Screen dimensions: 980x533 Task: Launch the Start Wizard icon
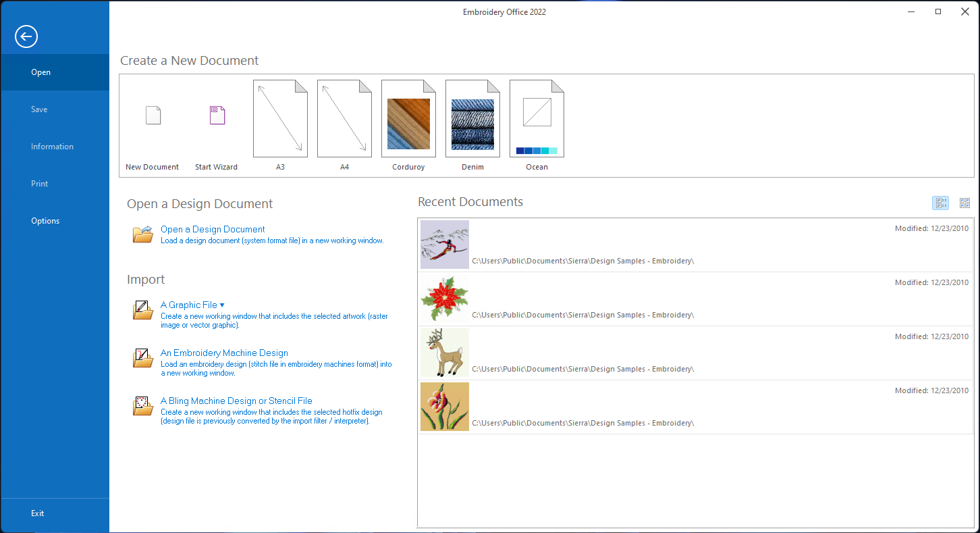tap(217, 116)
